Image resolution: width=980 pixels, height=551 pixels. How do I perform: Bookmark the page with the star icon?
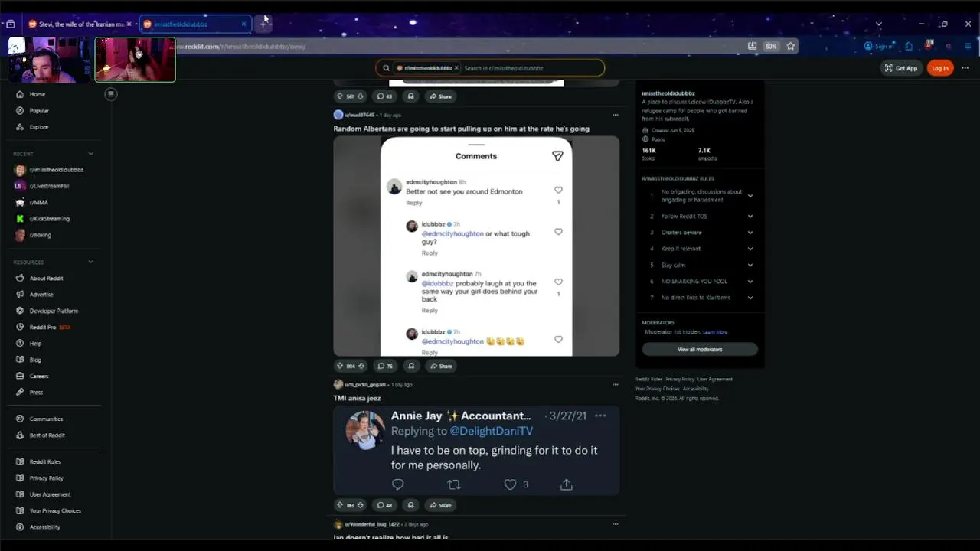(x=790, y=46)
